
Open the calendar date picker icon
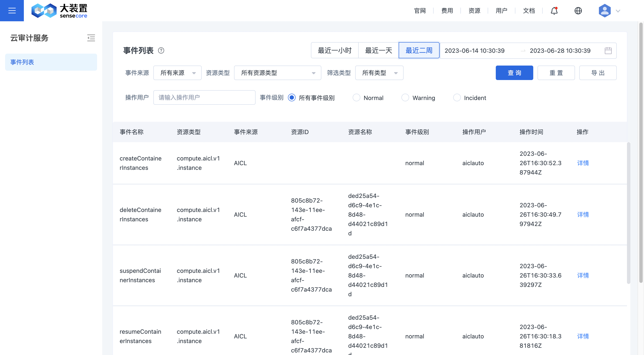coord(608,51)
